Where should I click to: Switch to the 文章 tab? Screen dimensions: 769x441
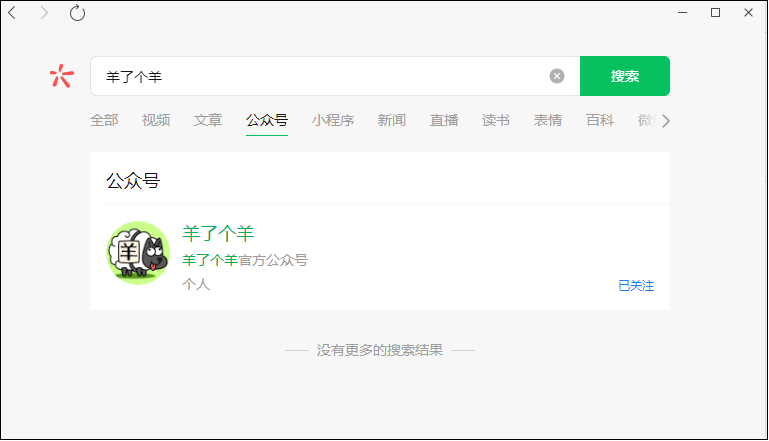point(208,120)
